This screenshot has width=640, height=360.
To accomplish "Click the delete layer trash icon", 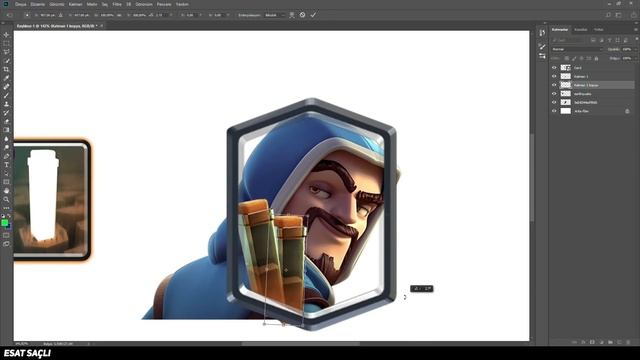I will [x=628, y=342].
